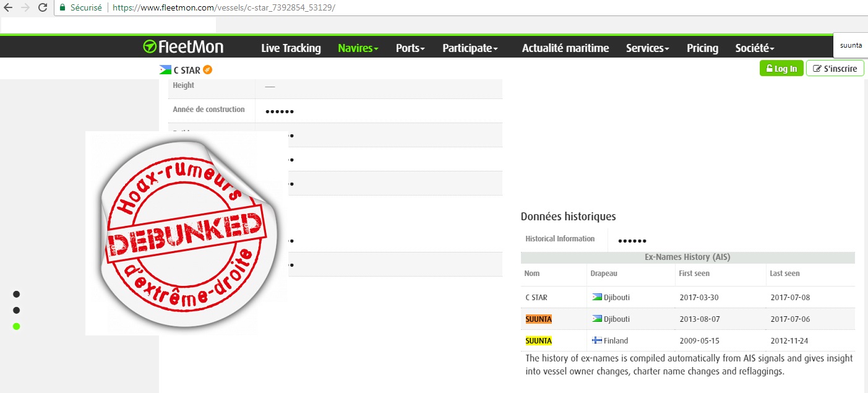Viewport: 868px width, 393px height.
Task: Reload the page with the refresh icon
Action: [x=43, y=7]
